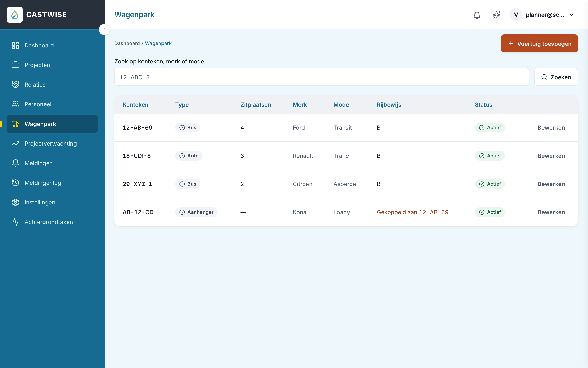588x368 pixels.
Task: Click the Zitplaatsen column header
Action: 256,105
